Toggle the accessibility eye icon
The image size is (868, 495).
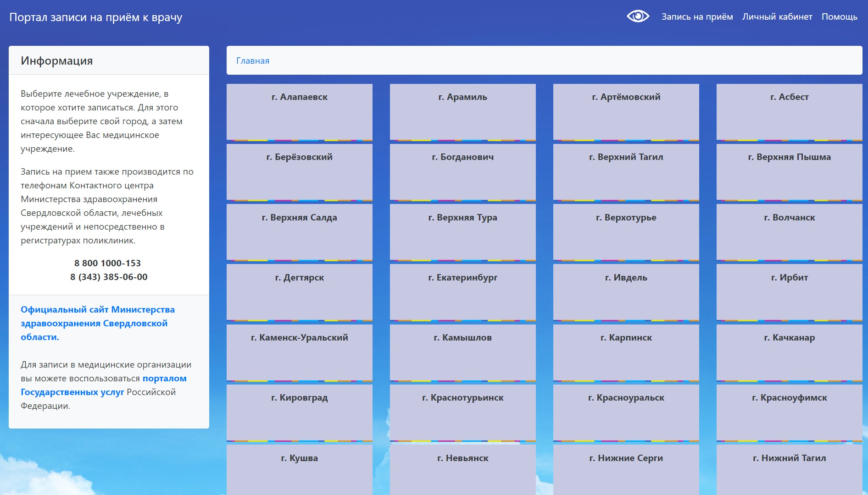pyautogui.click(x=638, y=16)
